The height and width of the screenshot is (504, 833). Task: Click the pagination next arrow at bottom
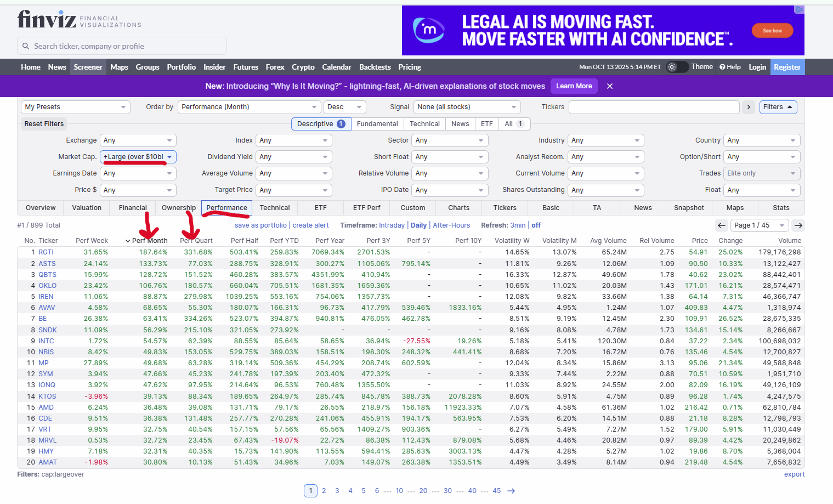pos(511,491)
